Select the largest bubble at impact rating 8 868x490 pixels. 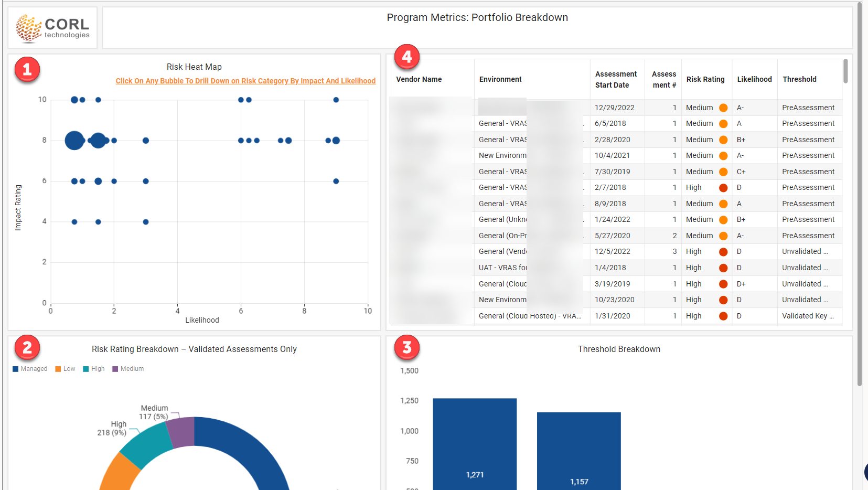click(74, 141)
